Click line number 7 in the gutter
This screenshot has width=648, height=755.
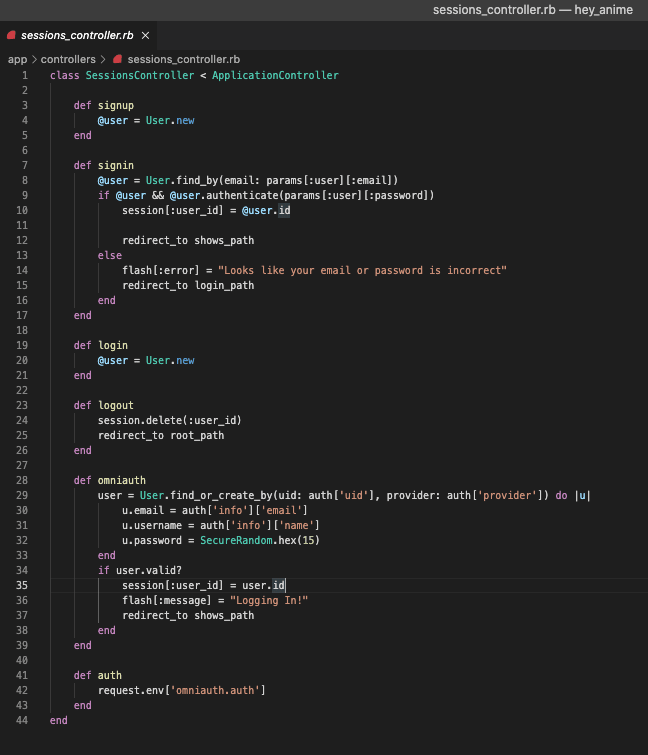25,165
